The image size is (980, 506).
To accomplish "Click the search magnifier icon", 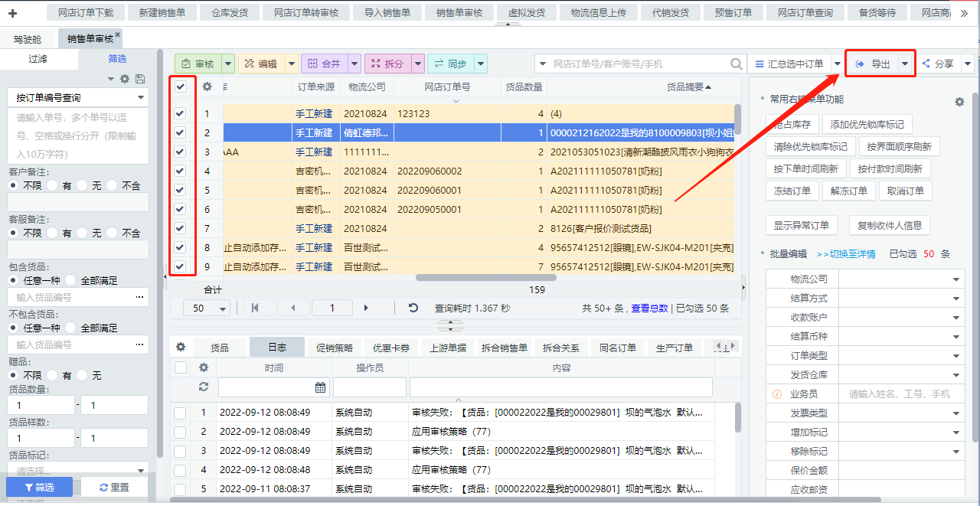I will point(736,64).
